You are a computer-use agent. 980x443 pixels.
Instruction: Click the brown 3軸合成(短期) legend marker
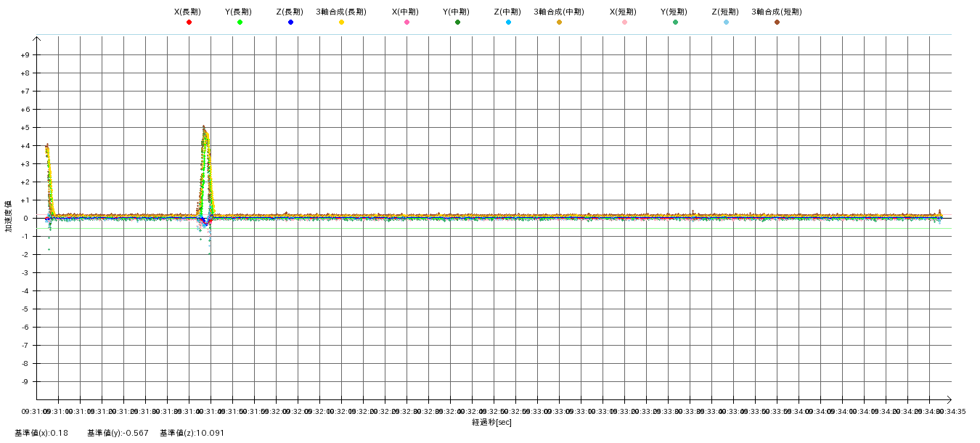(777, 23)
